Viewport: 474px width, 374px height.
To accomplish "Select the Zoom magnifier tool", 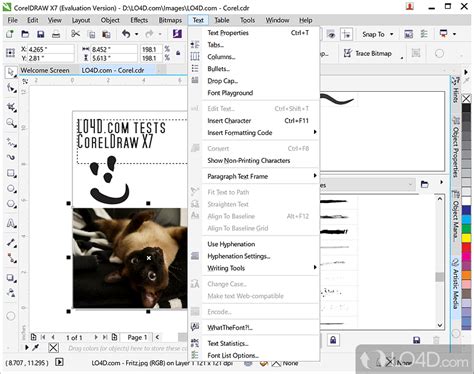I will (x=11, y=123).
